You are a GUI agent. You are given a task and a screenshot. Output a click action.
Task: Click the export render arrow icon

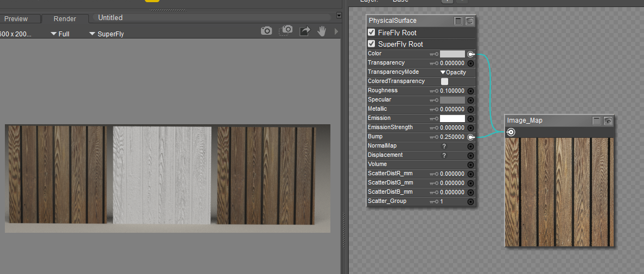click(304, 31)
